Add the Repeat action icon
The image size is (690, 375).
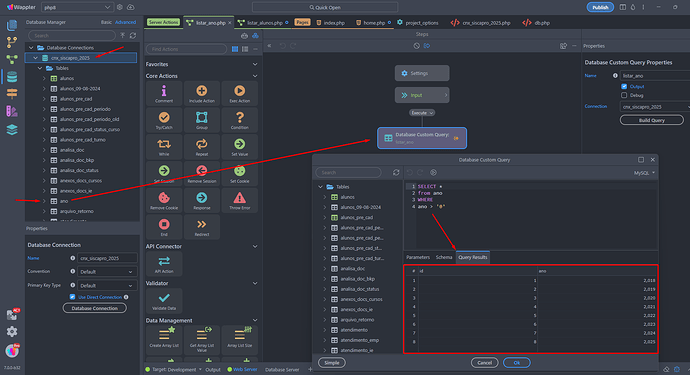pyautogui.click(x=202, y=147)
